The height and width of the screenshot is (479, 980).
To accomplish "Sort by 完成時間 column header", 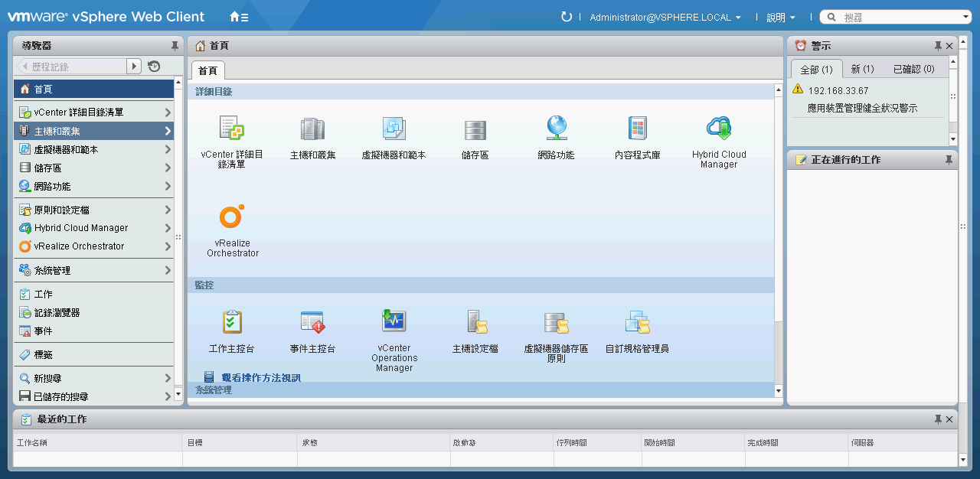I will [796, 442].
